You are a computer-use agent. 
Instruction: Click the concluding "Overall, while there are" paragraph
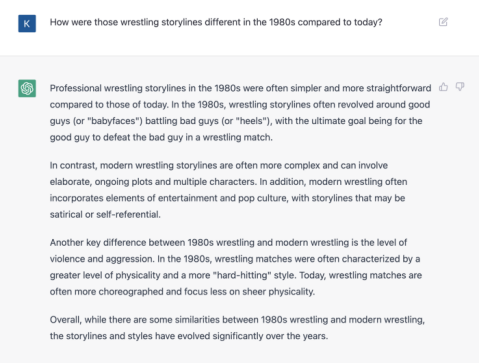point(237,328)
